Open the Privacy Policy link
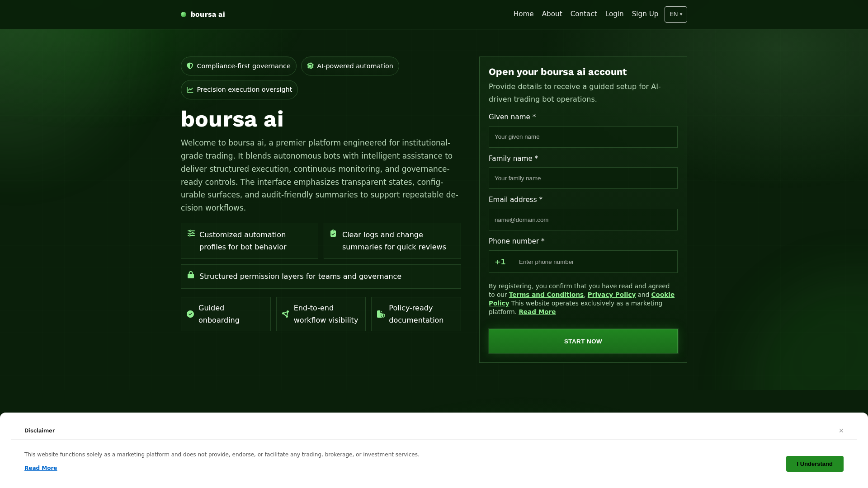868x488 pixels. pos(612,295)
